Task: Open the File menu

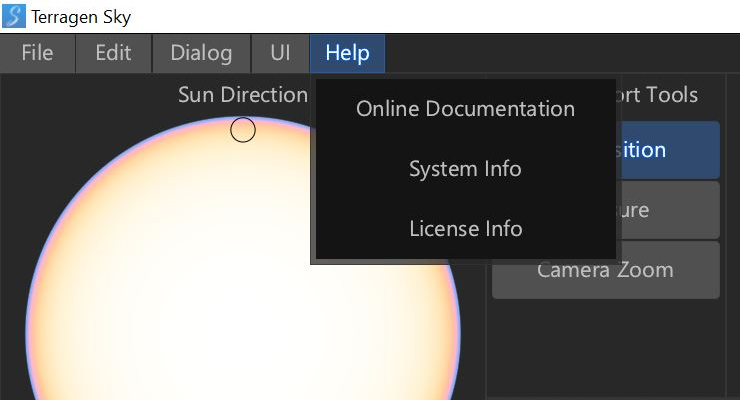Action: [37, 53]
